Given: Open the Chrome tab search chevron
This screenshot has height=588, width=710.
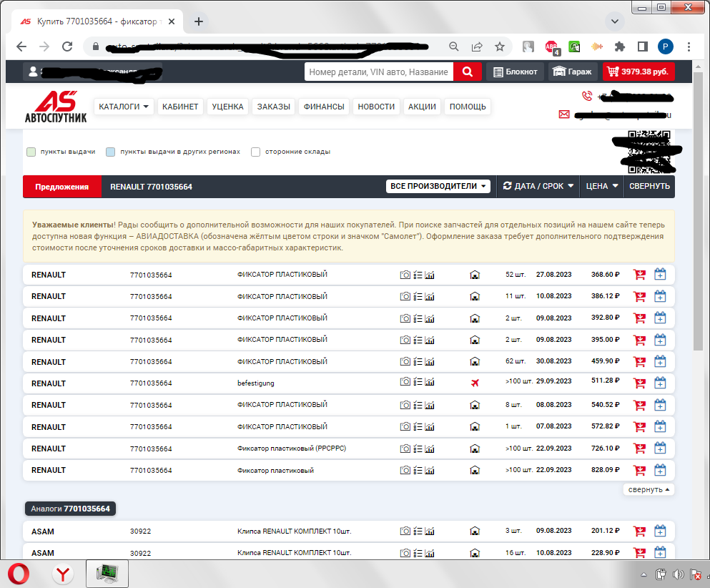Looking at the screenshot, I should (614, 21).
